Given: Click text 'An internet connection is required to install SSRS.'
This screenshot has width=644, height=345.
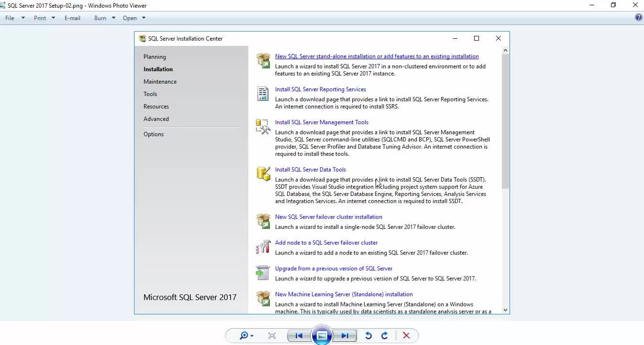Looking at the screenshot, I should (x=337, y=107).
